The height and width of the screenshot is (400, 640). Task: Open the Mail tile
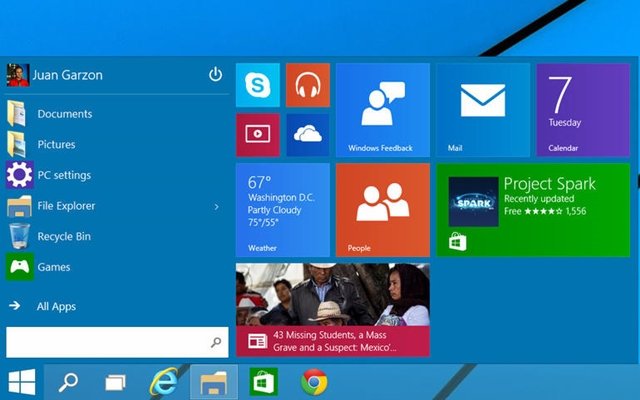483,110
